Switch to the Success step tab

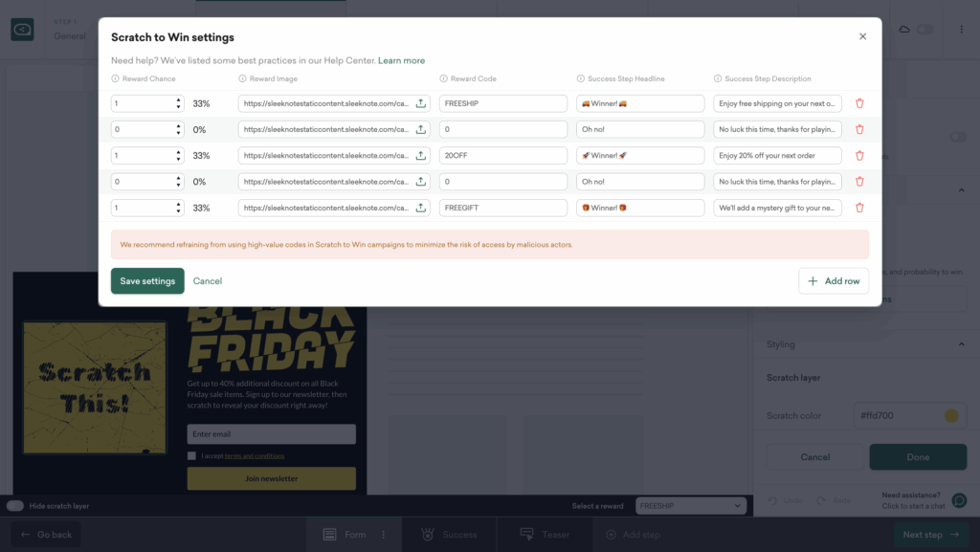point(450,535)
